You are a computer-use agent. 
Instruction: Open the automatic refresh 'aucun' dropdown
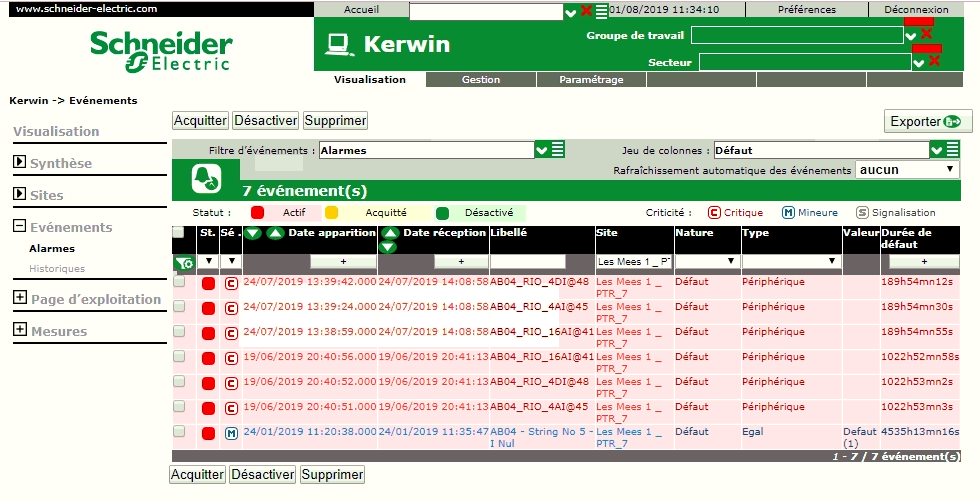[x=907, y=170]
